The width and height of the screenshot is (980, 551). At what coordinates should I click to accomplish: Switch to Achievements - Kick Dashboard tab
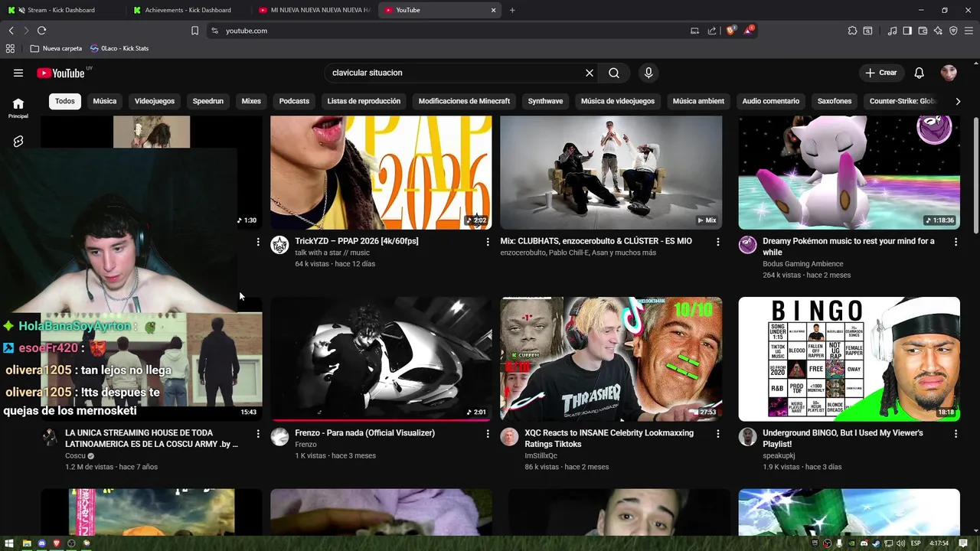click(x=188, y=10)
